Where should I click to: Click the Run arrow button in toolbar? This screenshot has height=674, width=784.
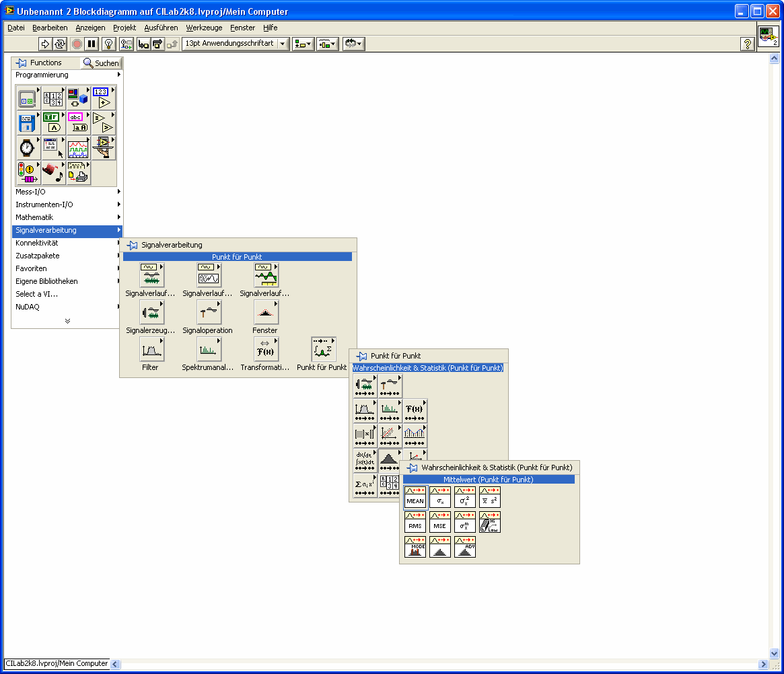(x=45, y=44)
